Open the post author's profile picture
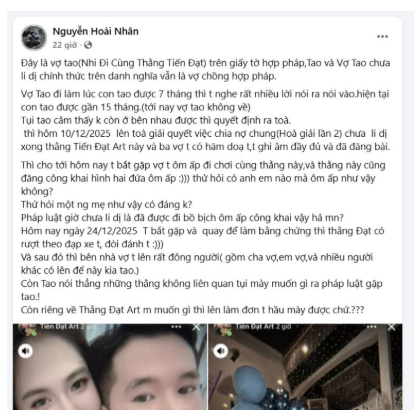Viewport: 414px width, 413px height. click(34, 37)
